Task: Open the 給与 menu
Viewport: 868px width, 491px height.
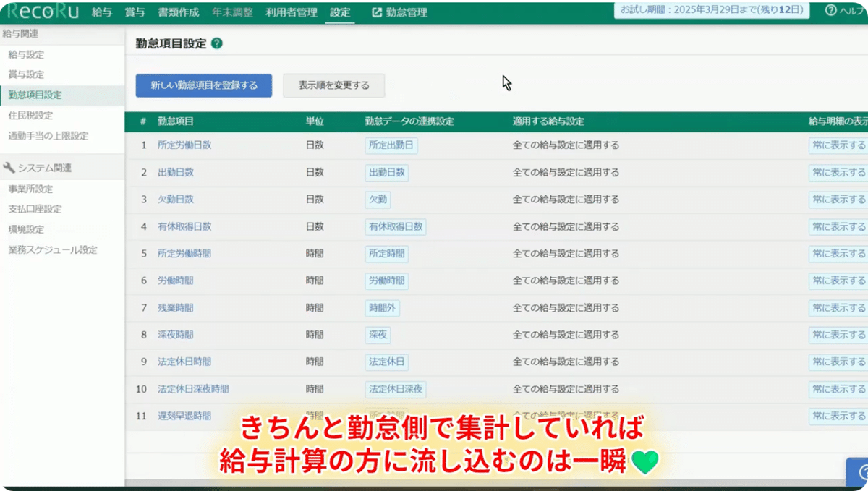Action: [101, 12]
